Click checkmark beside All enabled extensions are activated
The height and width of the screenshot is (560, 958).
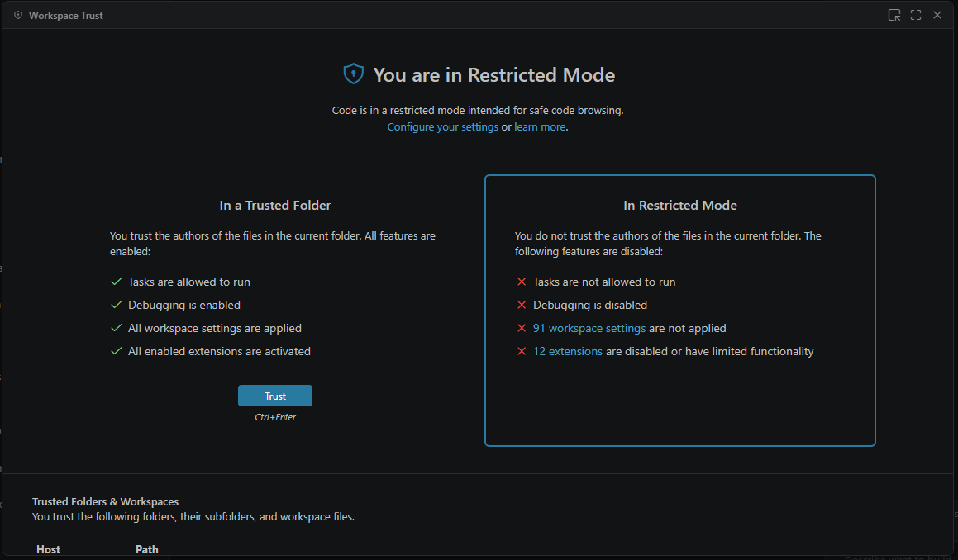116,351
